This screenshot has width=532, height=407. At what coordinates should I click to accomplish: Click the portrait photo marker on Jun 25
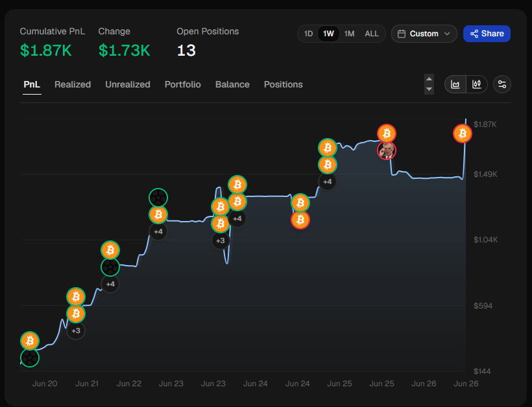[x=387, y=150]
